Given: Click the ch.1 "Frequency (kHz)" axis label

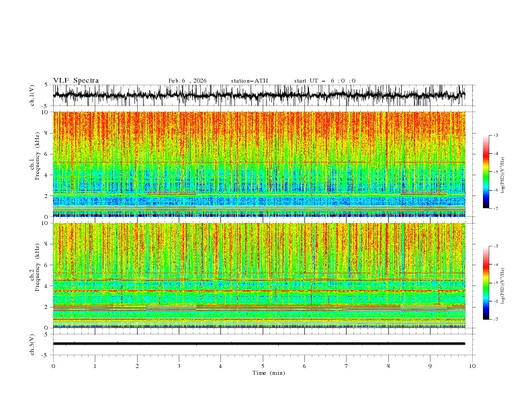Looking at the screenshot, I should [x=37, y=156].
